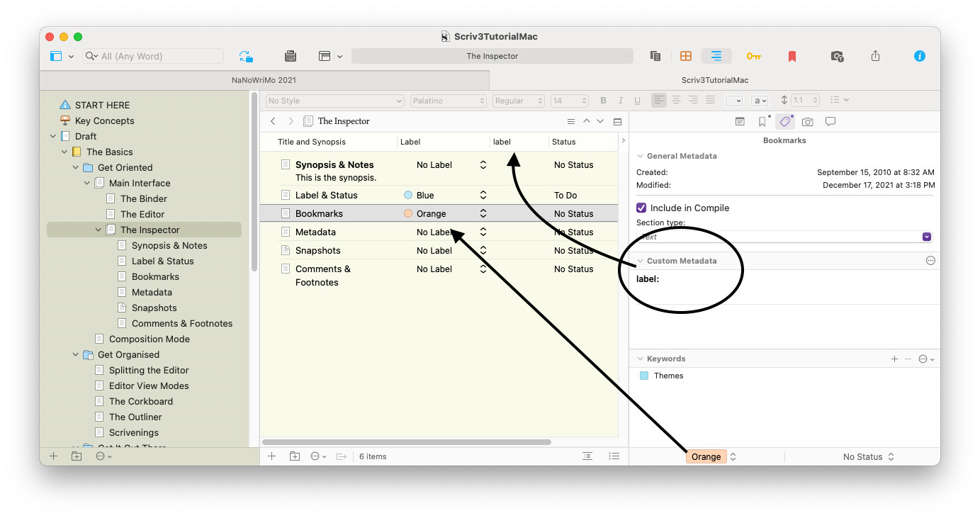Toggle underline formatting
Screen dimensions: 980x518
point(638,101)
